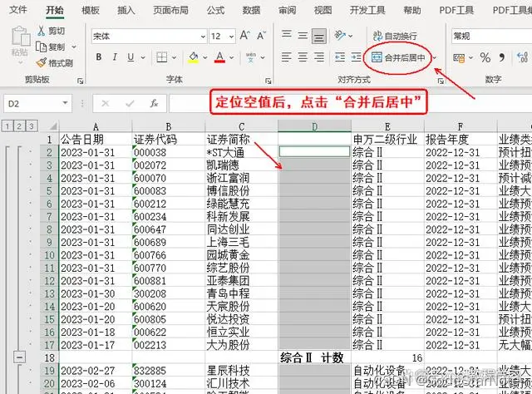Click outline level 1 button
532x394 pixels.
click(x=7, y=126)
